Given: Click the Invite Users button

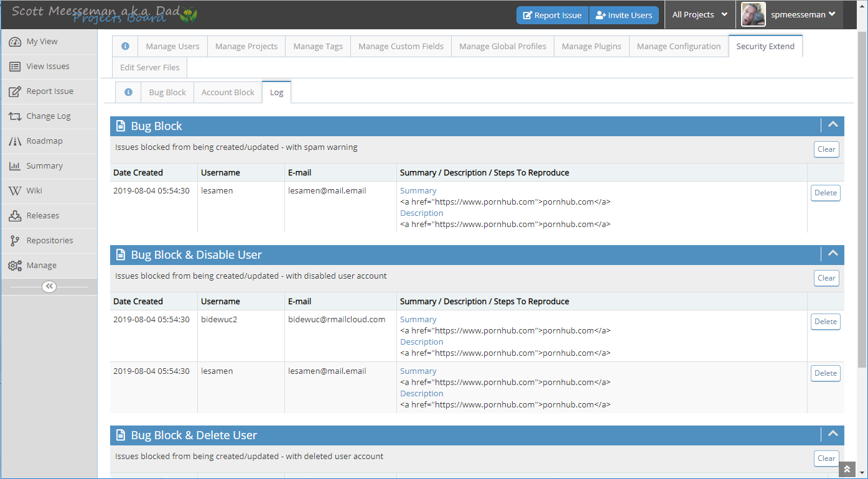Looking at the screenshot, I should coord(624,15).
